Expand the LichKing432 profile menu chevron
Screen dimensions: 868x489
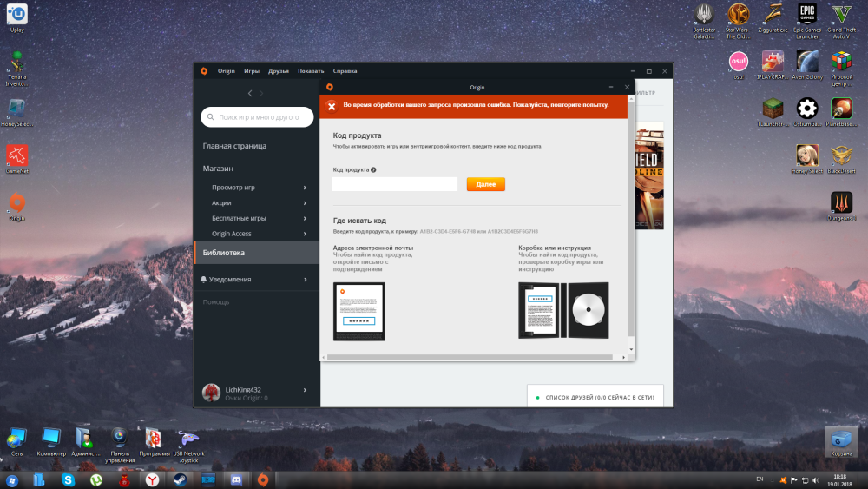pos(305,390)
